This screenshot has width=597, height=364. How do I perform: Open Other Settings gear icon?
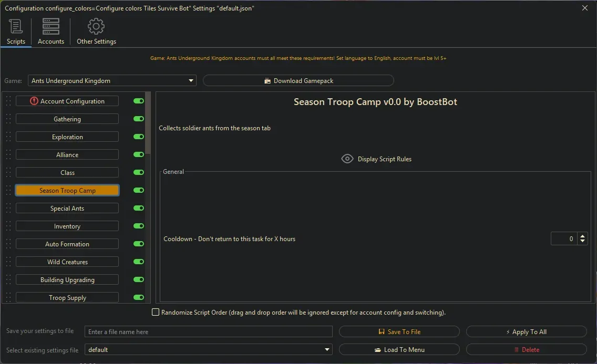point(96,27)
